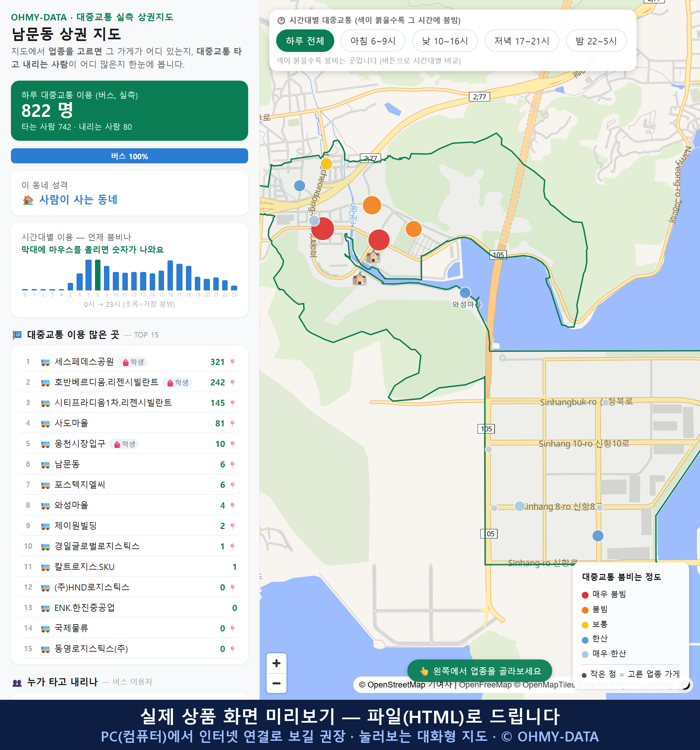This screenshot has height=750, width=700.
Task: Click the 학생 badge on 호반베르디움 row
Action: point(177,383)
